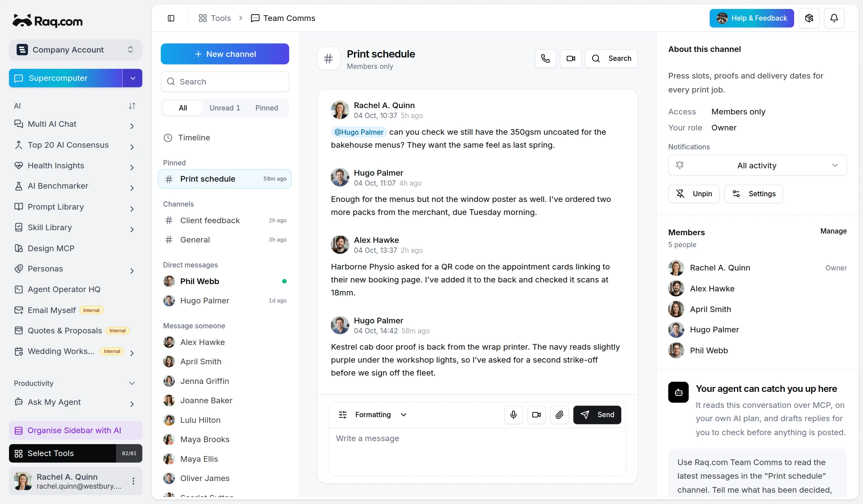Click the Print schedule hash icon in header
Viewport: 863px width, 504px height.
[x=328, y=59]
